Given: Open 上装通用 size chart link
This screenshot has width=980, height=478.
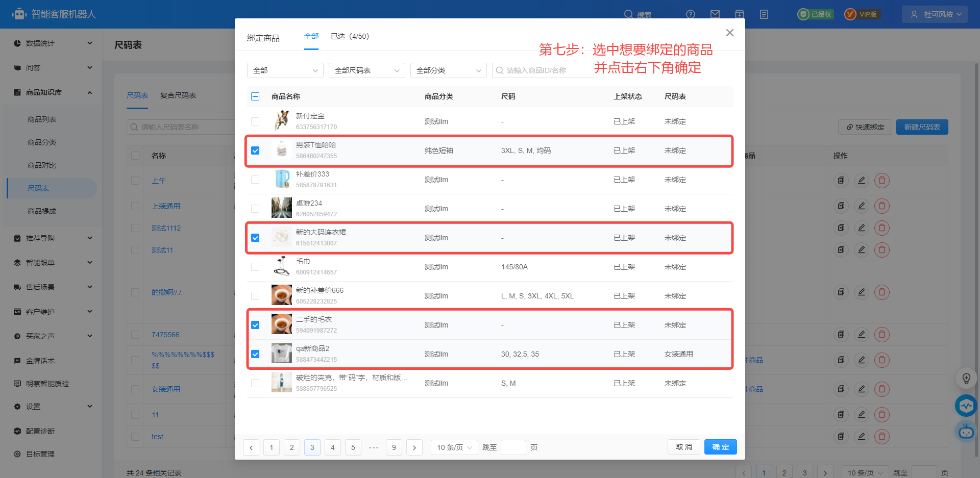Looking at the screenshot, I should 166,206.
